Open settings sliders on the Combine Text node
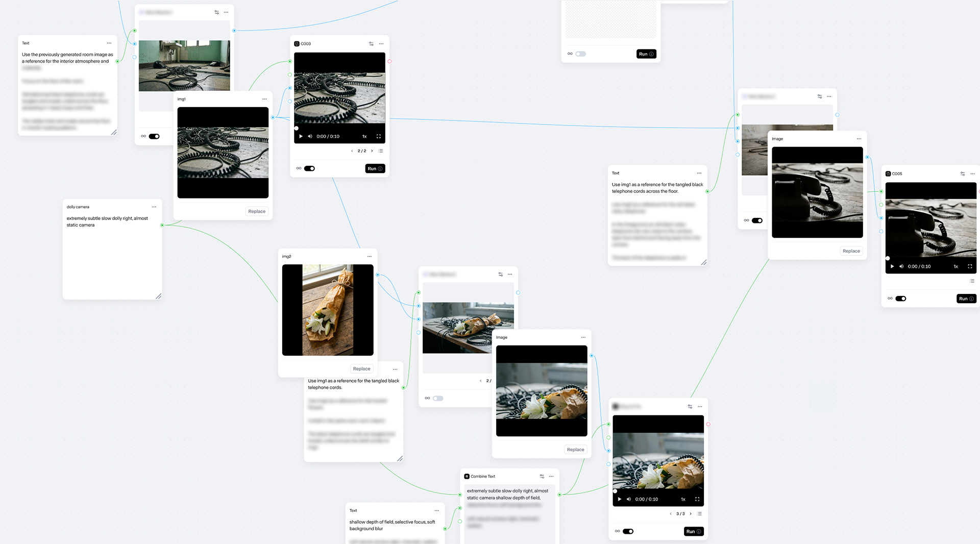The width and height of the screenshot is (980, 544). (542, 477)
